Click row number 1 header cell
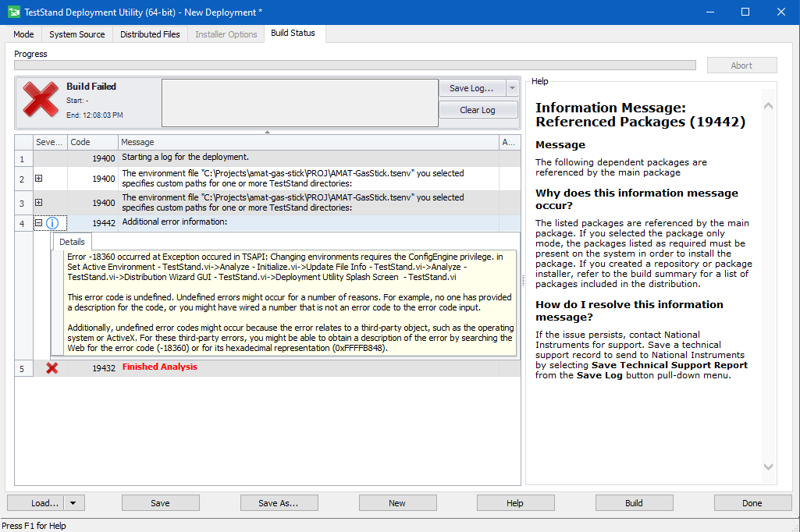800x532 pixels. [24, 158]
